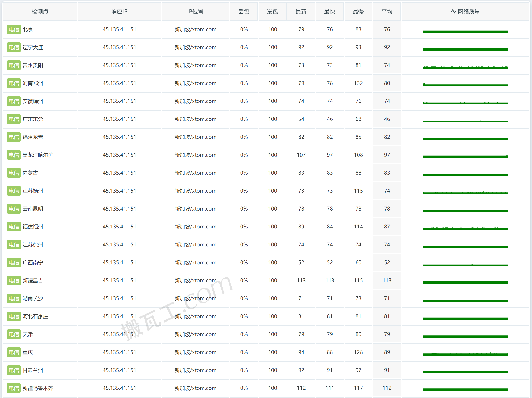
Task: Click the network quality graph for 福建福州
Action: pyautogui.click(x=465, y=228)
